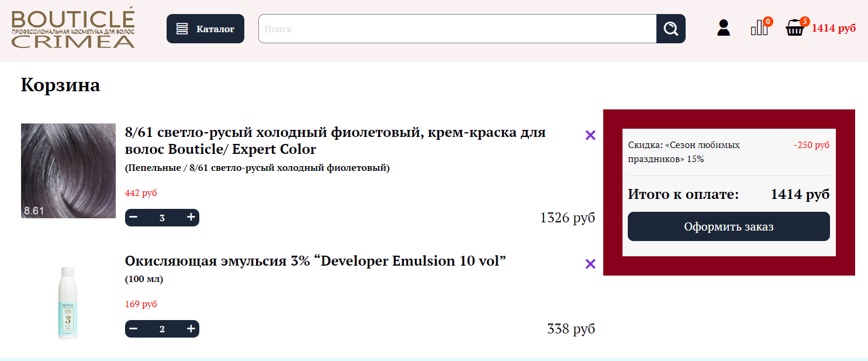This screenshot has width=868, height=361.
Task: Decrease quantity of Developer Emulsion
Action: click(x=133, y=329)
